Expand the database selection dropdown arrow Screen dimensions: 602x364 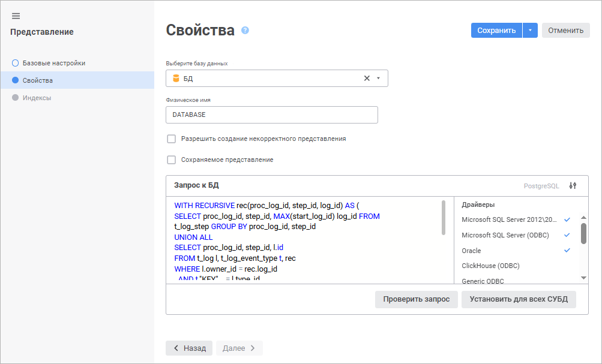[378, 79]
